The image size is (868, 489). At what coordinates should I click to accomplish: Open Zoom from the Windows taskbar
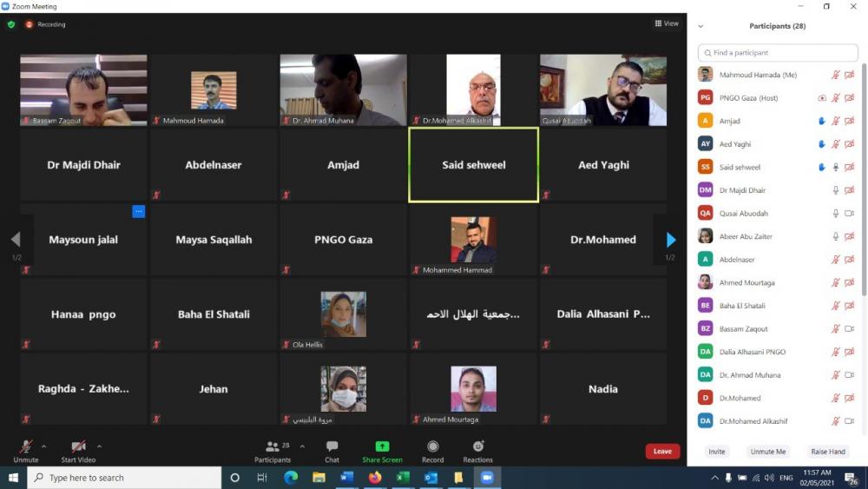pyautogui.click(x=487, y=478)
